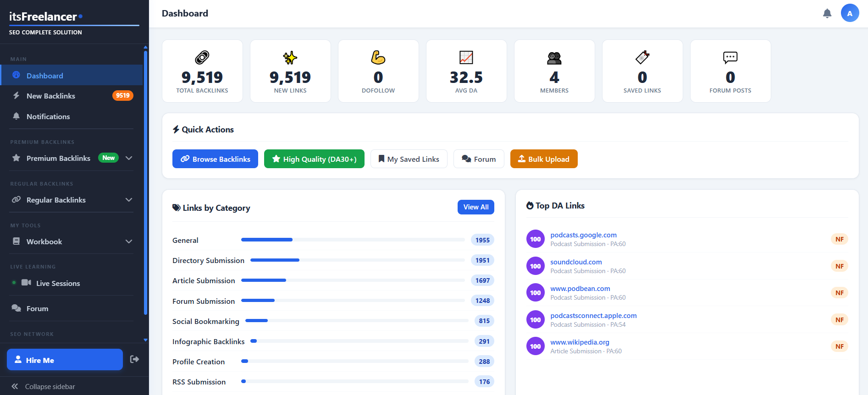Click the Live Sessions video camera icon
The height and width of the screenshot is (395, 868).
point(26,283)
